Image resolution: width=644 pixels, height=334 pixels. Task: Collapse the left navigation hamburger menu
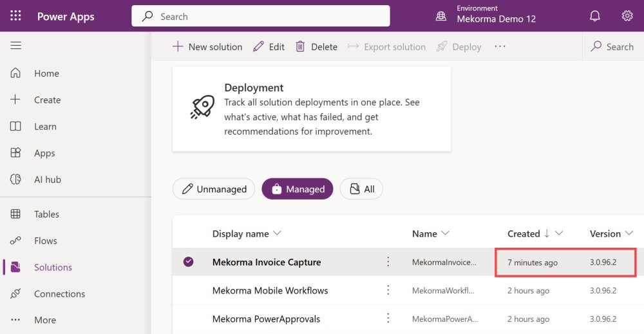(x=16, y=46)
